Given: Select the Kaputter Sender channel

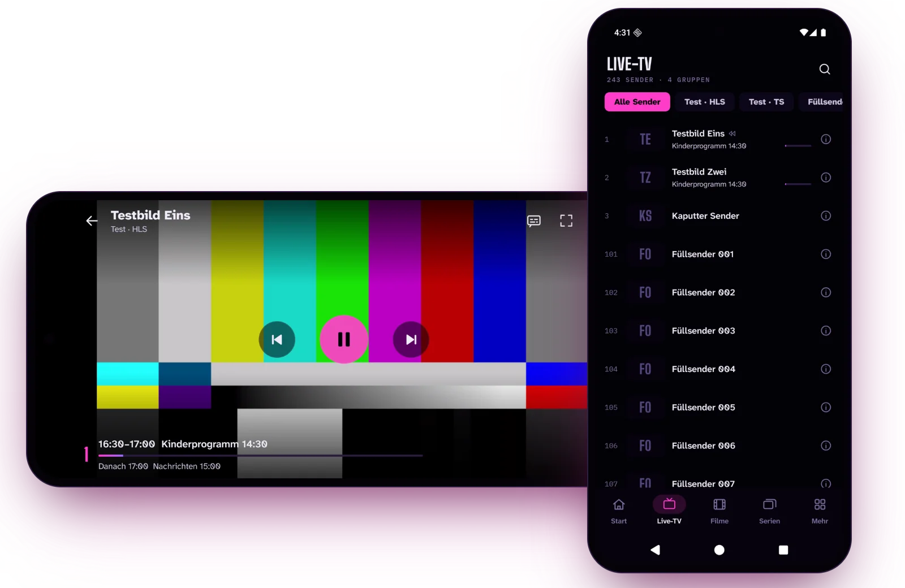Looking at the screenshot, I should coord(718,216).
